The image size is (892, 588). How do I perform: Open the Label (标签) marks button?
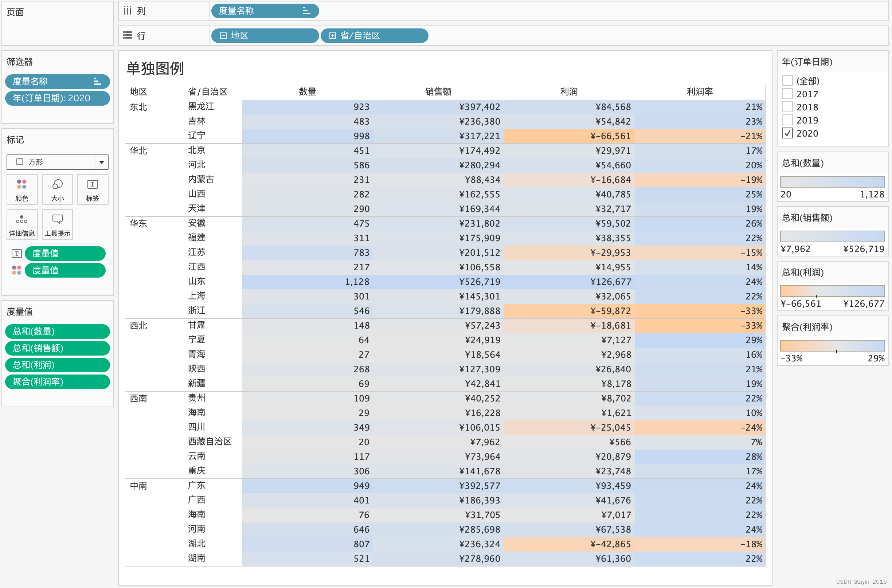coord(92,190)
